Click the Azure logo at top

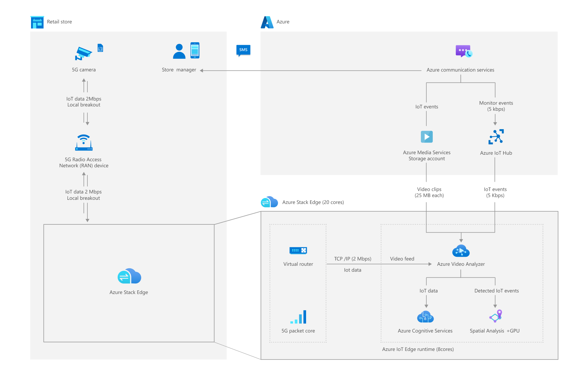pyautogui.click(x=267, y=22)
